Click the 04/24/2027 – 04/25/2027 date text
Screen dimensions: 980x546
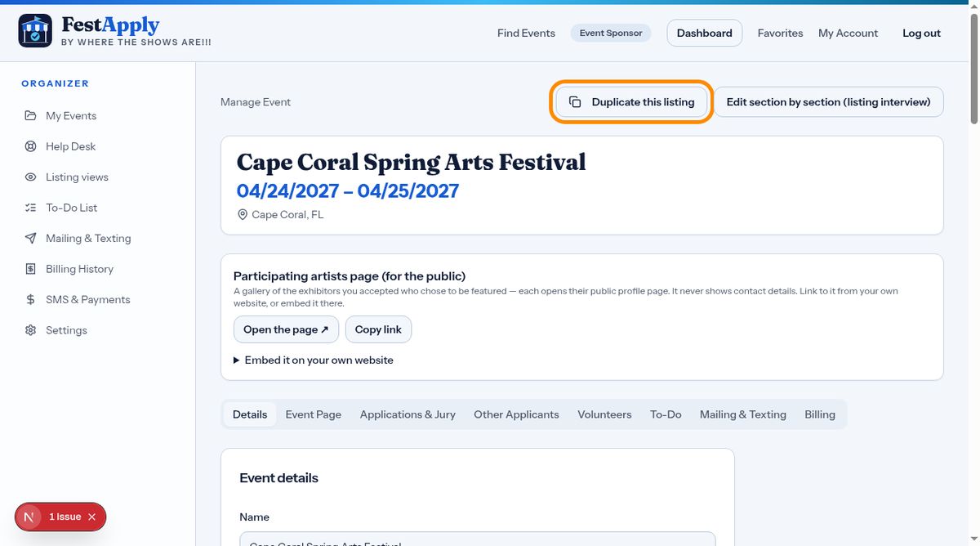click(x=348, y=191)
